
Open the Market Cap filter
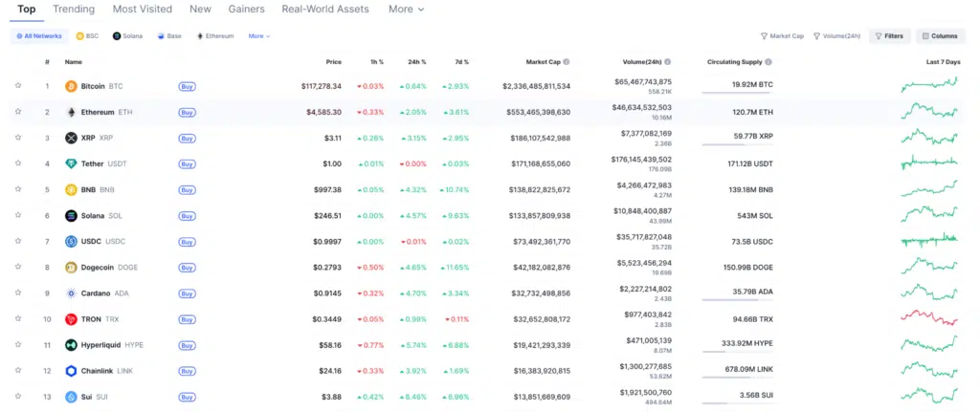(x=782, y=36)
